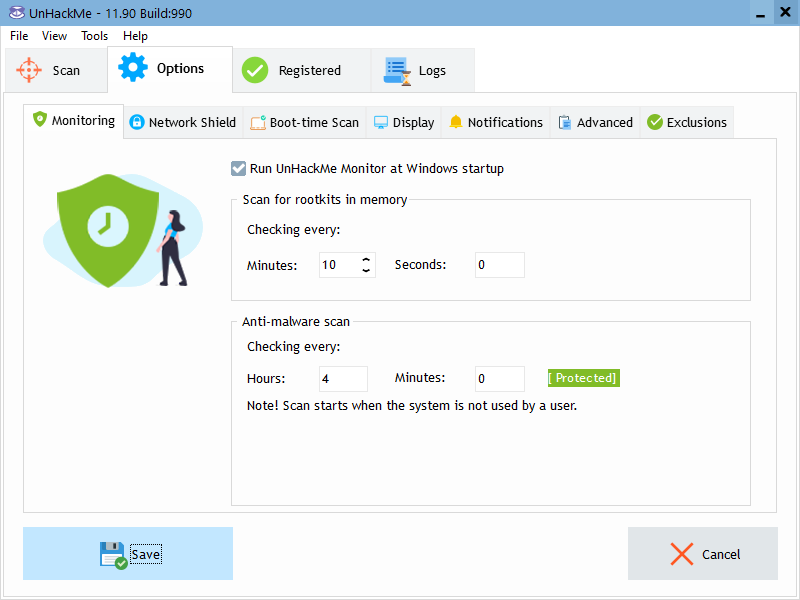Screen dimensions: 800x600
Task: Minimize the UnHackMe window
Action: coord(761,12)
